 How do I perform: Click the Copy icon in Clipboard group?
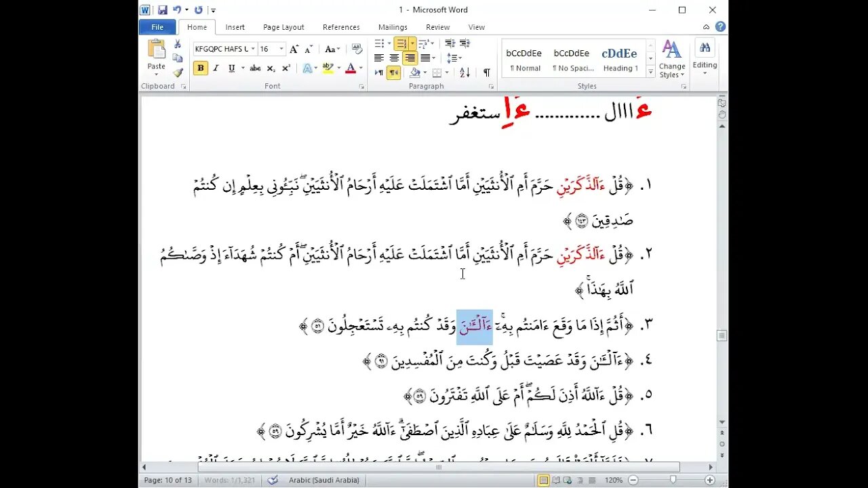(x=178, y=58)
